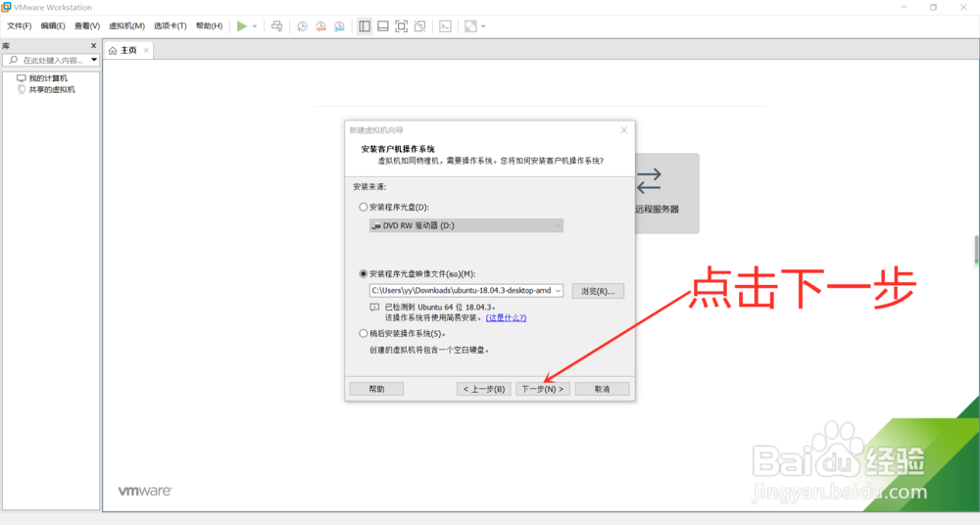Open the 查看(V) menu
The height and width of the screenshot is (525, 980).
pyautogui.click(x=87, y=25)
